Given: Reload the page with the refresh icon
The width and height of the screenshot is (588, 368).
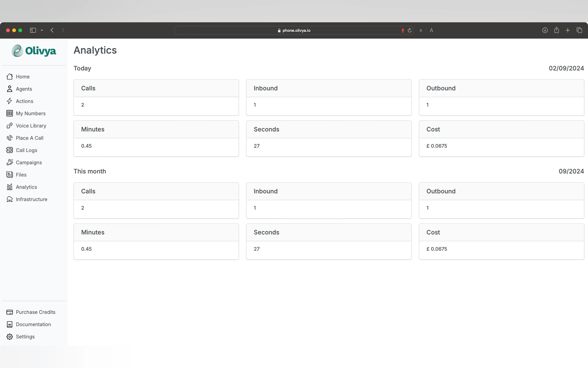Looking at the screenshot, I should pos(410,30).
